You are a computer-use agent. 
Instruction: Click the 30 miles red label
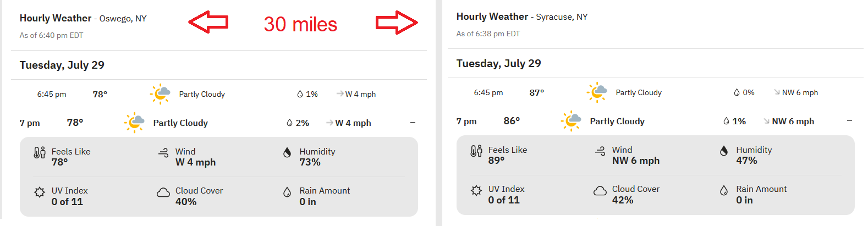300,24
